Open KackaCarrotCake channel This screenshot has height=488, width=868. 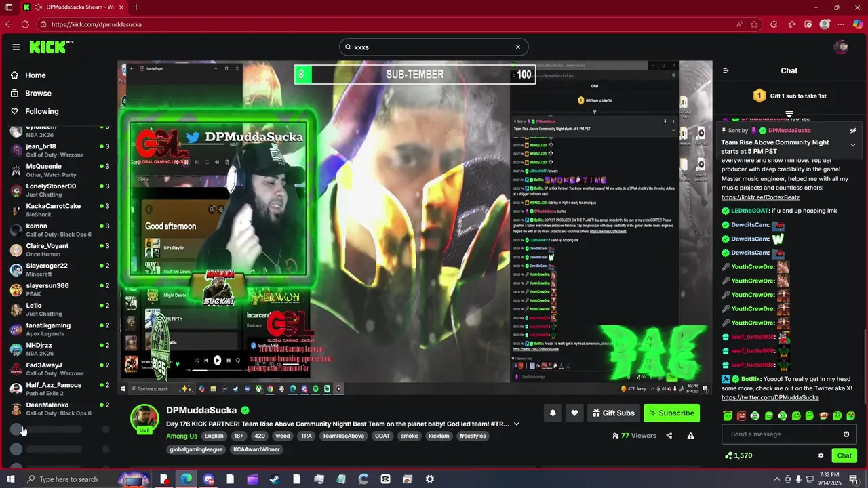[60, 210]
